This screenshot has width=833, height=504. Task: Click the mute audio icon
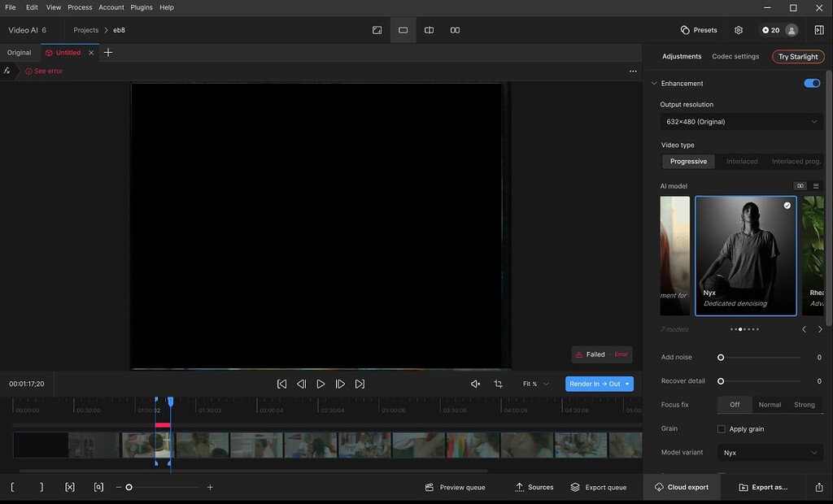tap(476, 384)
